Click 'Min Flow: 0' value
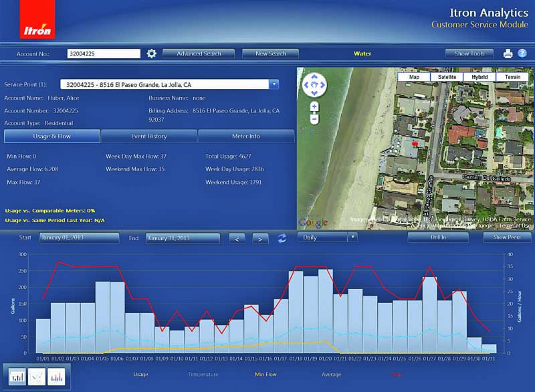535x392 pixels. 21,157
